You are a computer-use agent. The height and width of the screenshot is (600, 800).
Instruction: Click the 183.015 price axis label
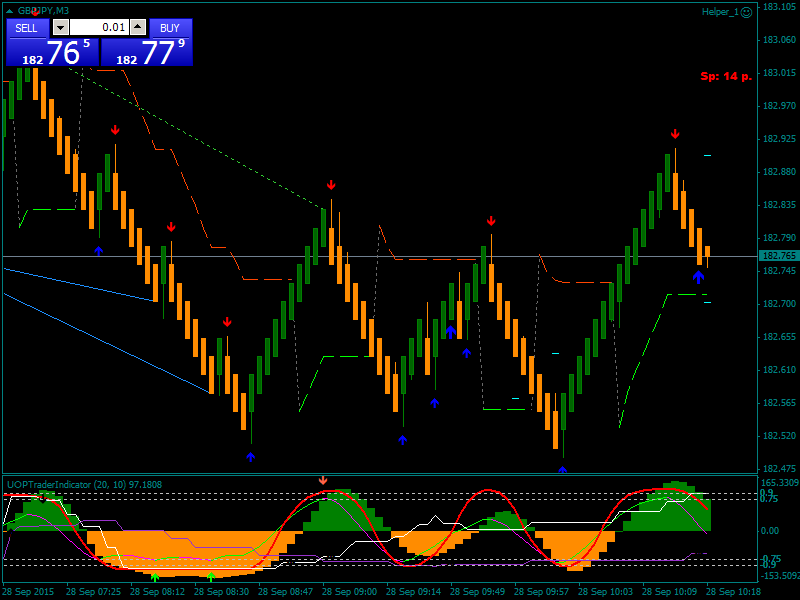point(779,73)
